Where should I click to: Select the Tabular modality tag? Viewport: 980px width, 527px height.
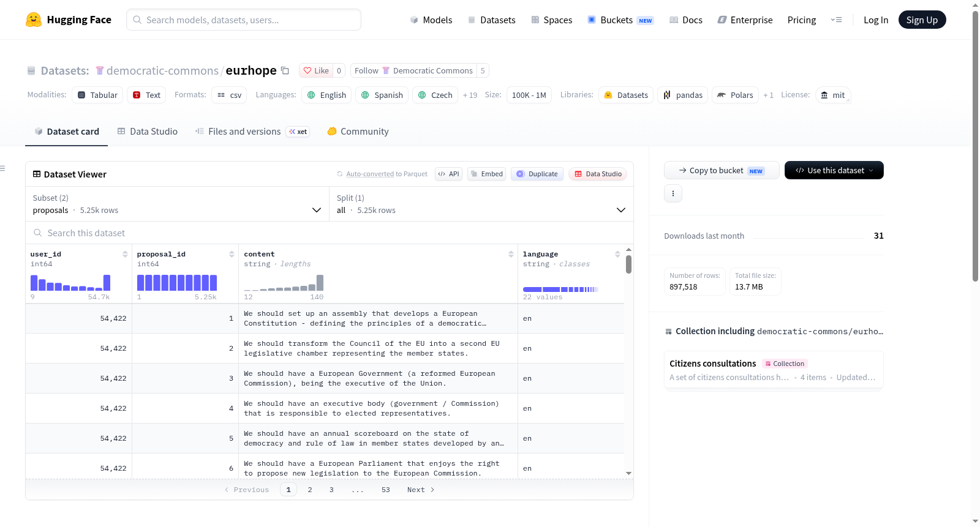pyautogui.click(x=97, y=95)
